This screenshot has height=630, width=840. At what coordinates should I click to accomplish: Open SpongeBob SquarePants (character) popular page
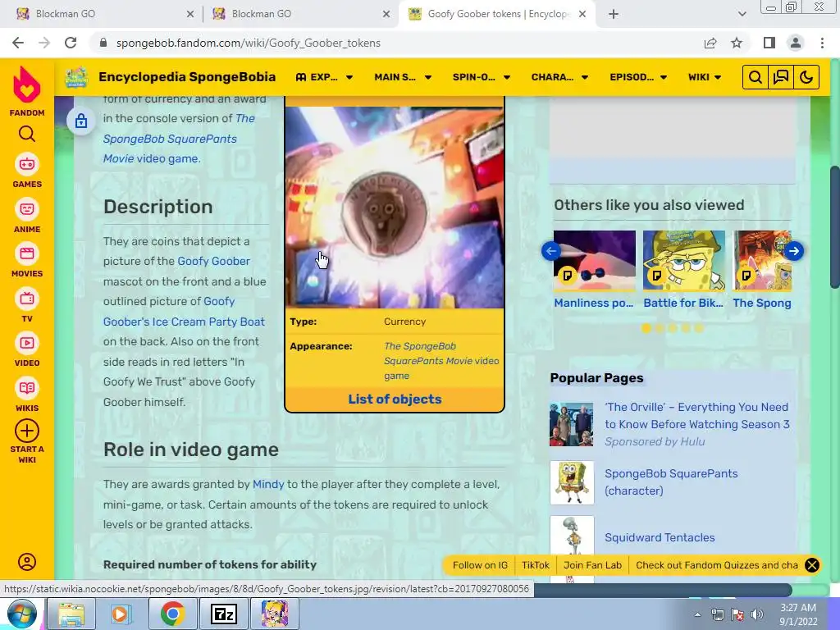pyautogui.click(x=671, y=482)
